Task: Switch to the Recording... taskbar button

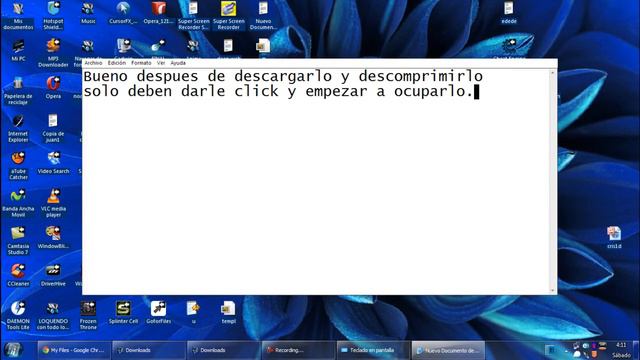Action: (x=298, y=350)
